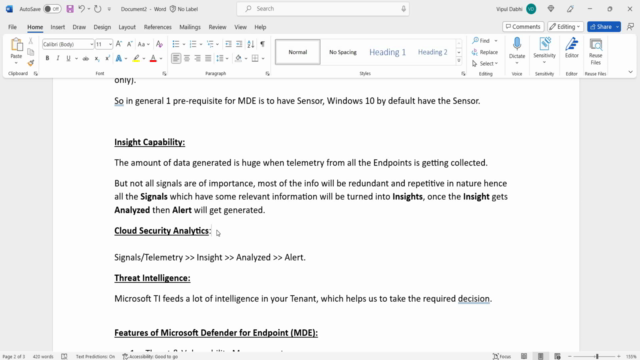Apply the Heading 2 style

click(433, 52)
